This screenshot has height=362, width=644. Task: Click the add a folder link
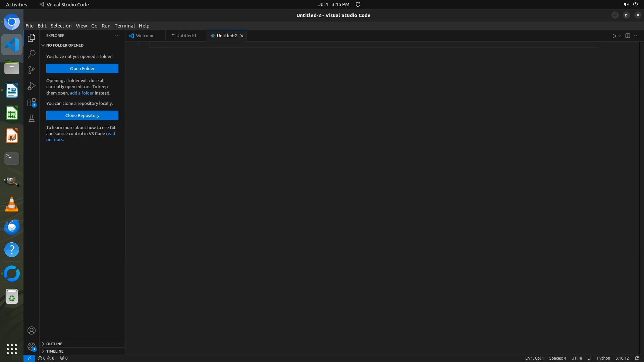click(82, 93)
